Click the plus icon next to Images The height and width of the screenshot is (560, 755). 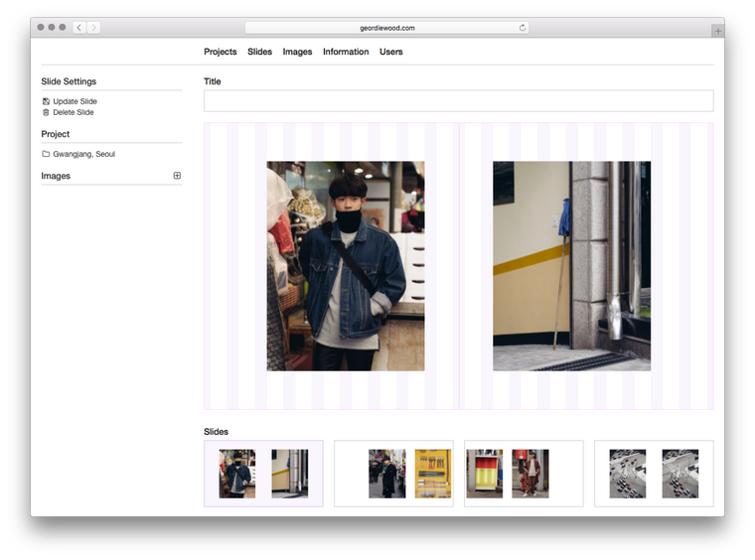pyautogui.click(x=177, y=176)
